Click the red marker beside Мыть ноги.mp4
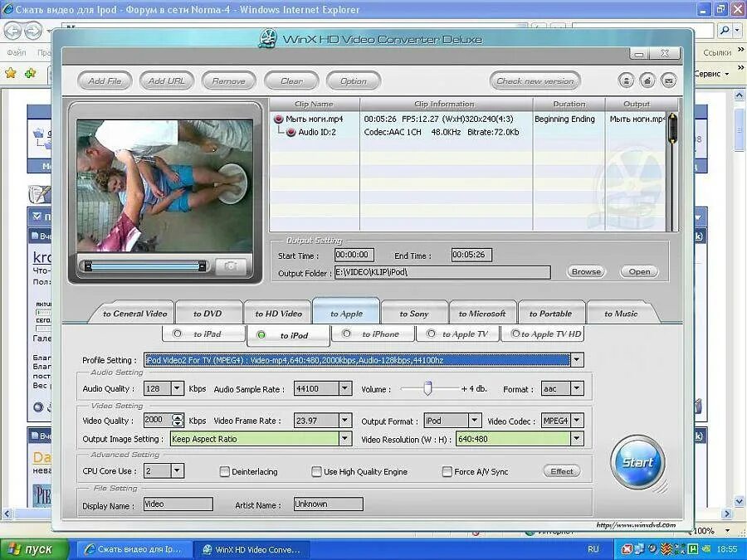The image size is (747, 560). tap(279, 119)
